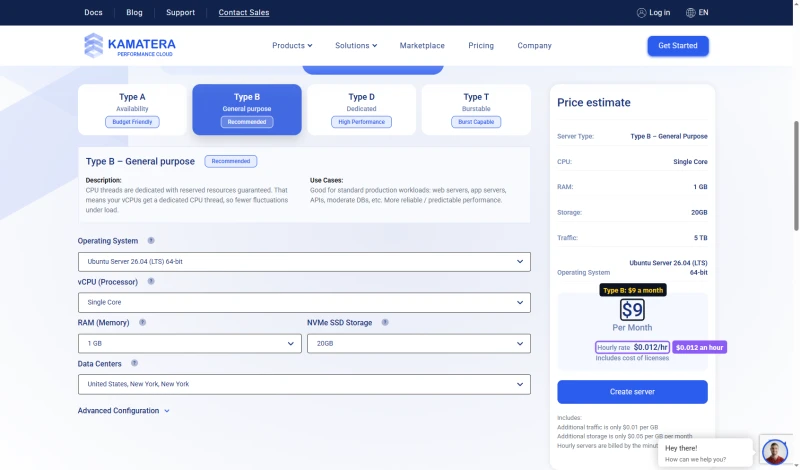Viewport: 800px width, 470px height.
Task: Open the Support link
Action: pyautogui.click(x=180, y=12)
